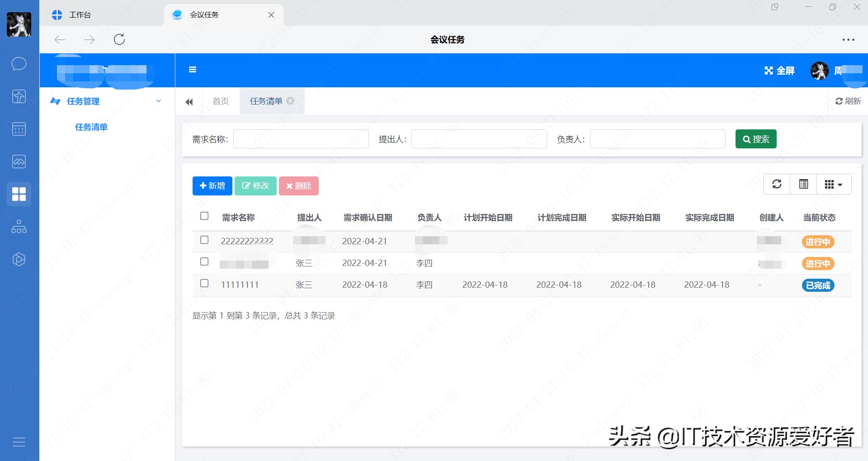Collapse tabs with the double-arrow button
The height and width of the screenshot is (461, 868).
[x=189, y=101]
